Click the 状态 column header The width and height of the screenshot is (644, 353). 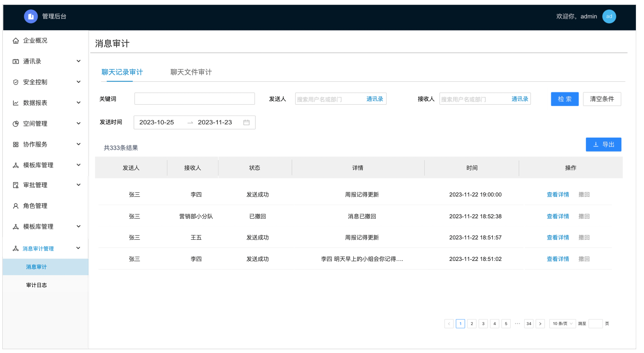point(254,168)
